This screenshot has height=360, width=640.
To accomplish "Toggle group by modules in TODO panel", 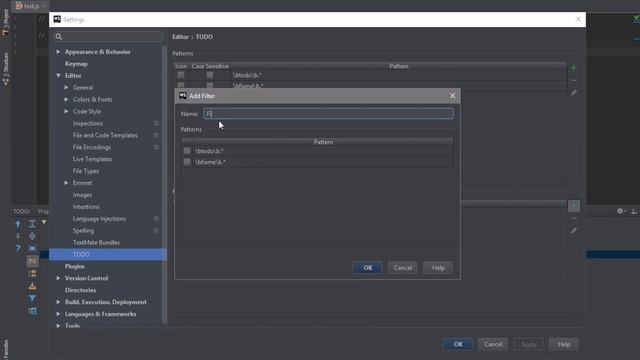I will [x=32, y=261].
